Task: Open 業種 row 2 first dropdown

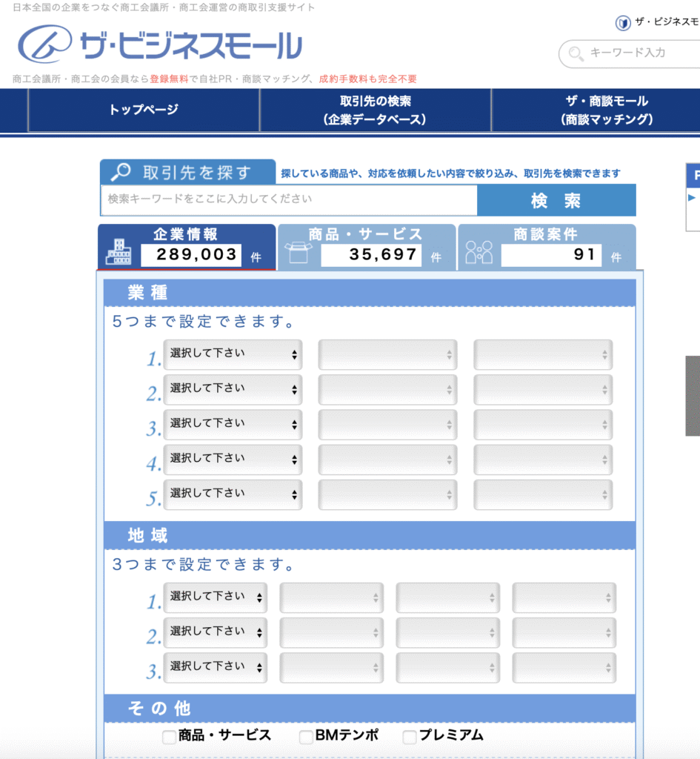Action: (x=233, y=389)
